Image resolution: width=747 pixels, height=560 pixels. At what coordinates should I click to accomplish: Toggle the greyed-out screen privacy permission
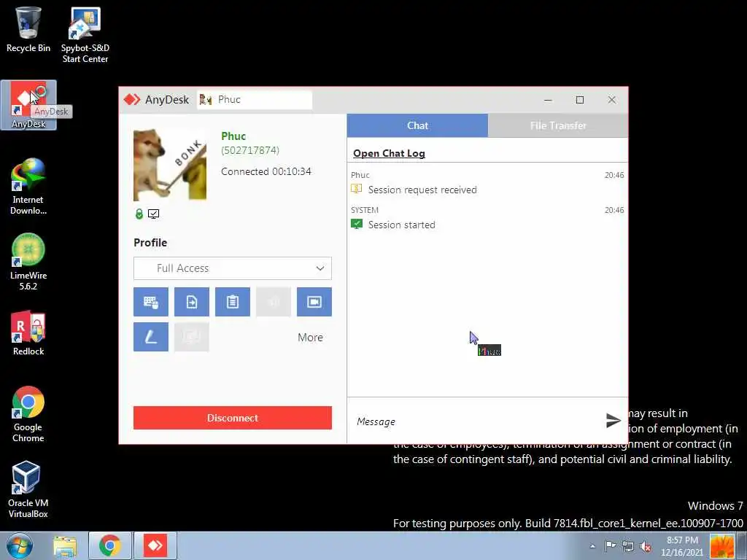tap(192, 337)
